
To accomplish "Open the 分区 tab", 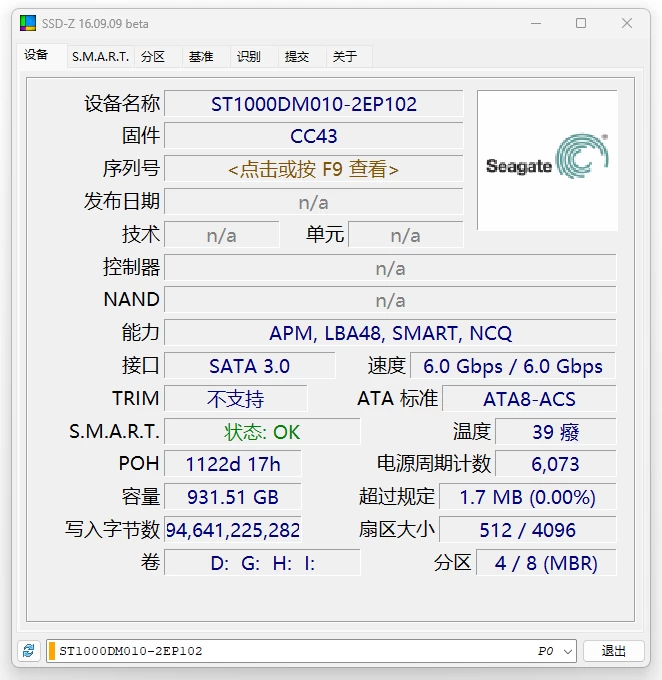I will click(153, 57).
